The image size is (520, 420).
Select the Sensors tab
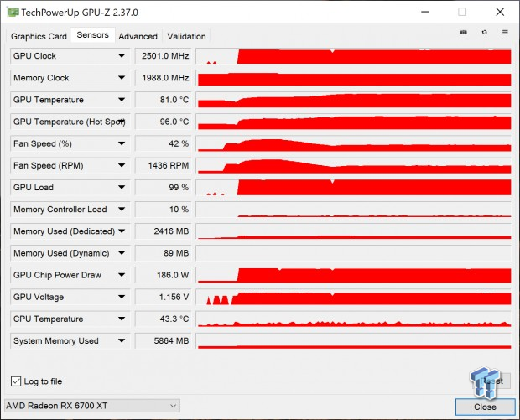[x=92, y=35]
